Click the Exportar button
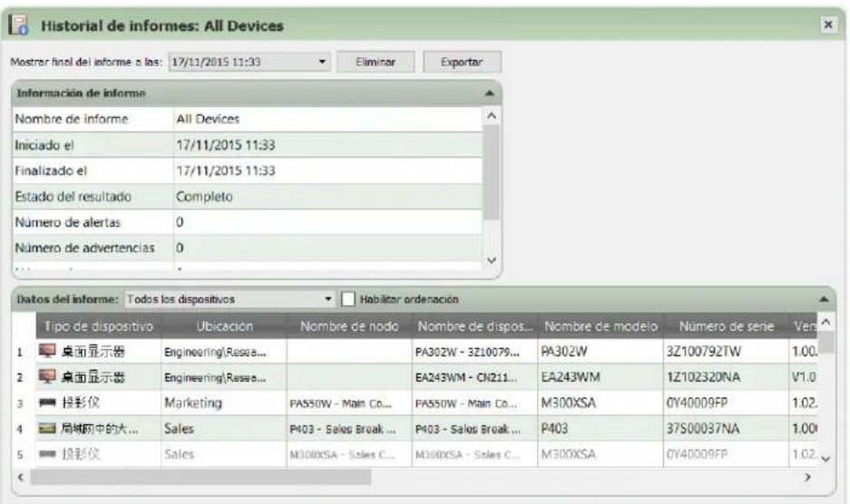Screen dimensions: 850x504 (x=462, y=62)
